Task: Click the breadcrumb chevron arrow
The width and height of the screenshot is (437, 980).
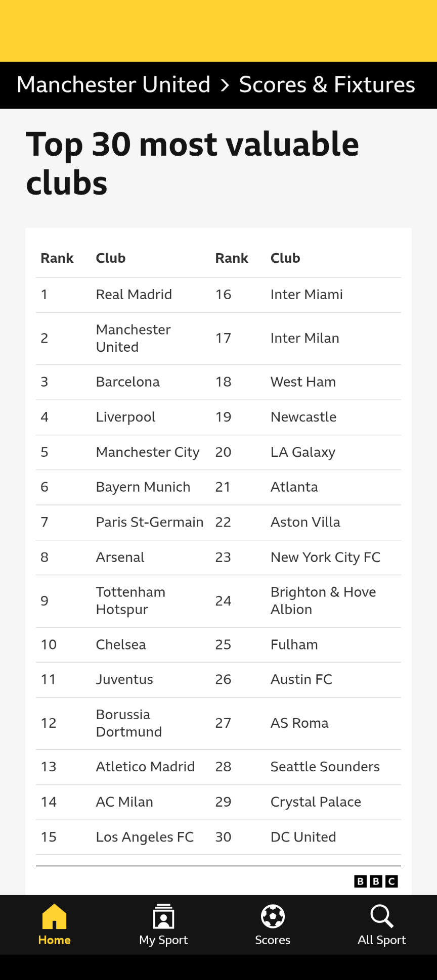Action: pos(225,85)
